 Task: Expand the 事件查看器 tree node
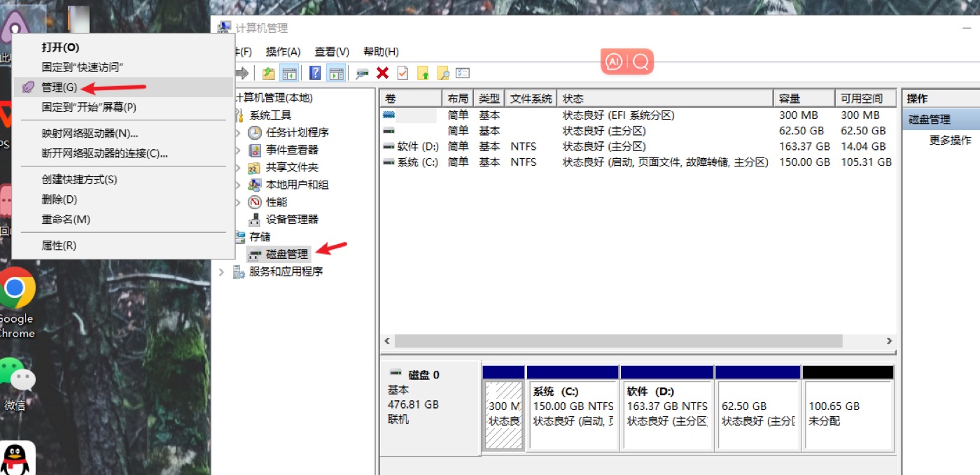pyautogui.click(x=237, y=150)
